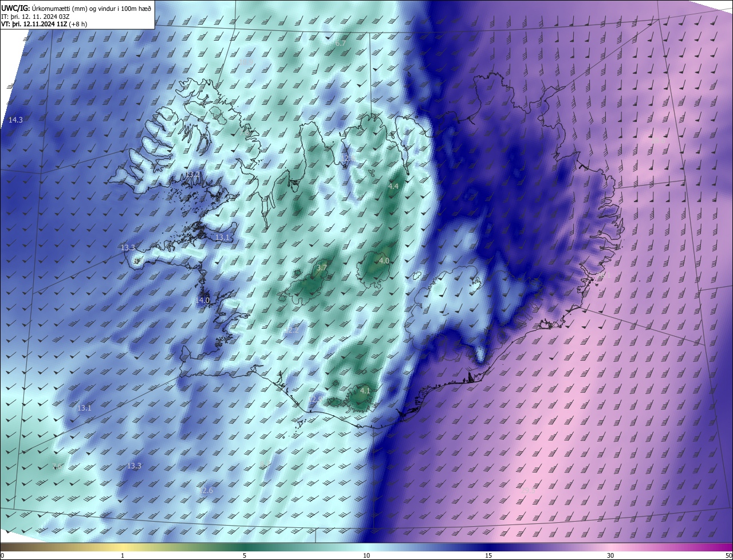The image size is (733, 560).
Task: Click the 12.2 value label
Action: click(293, 330)
